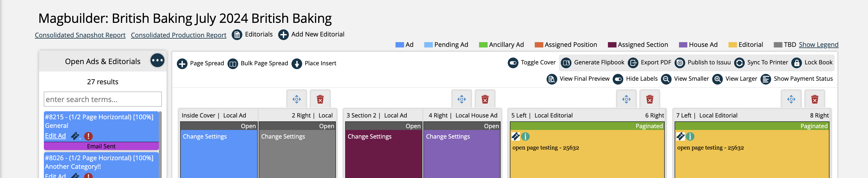This screenshot has width=868, height=178.
Task: Change Settings on the 3 Section 2 page
Action: [x=369, y=136]
